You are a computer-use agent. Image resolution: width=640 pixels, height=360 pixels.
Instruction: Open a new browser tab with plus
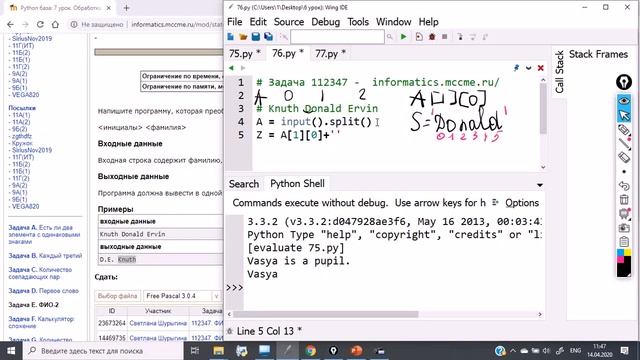127,8
